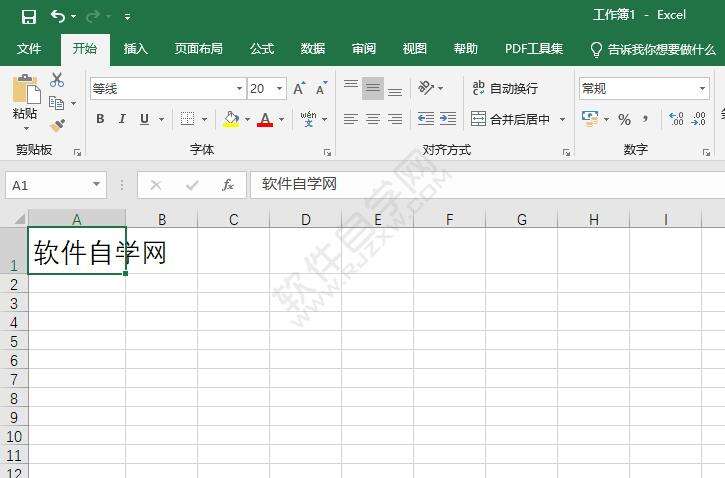Apply the Comma style icon
The image size is (725, 478).
click(645, 119)
